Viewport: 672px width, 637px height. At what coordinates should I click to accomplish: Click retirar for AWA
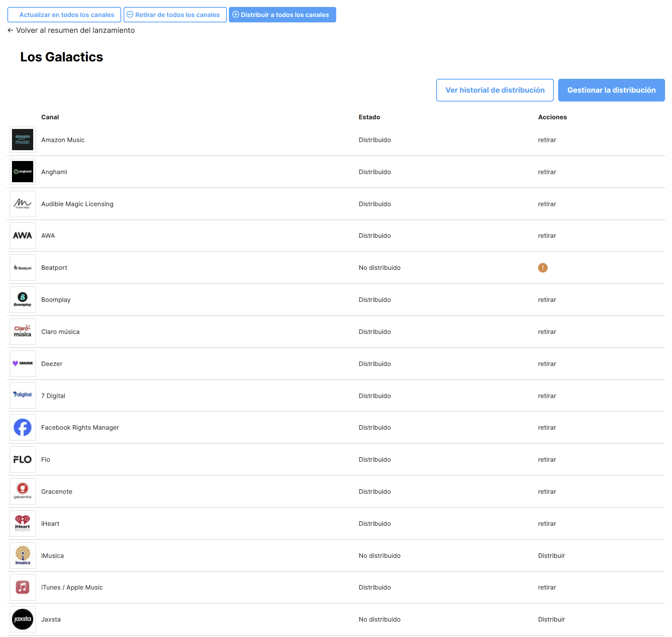click(547, 235)
